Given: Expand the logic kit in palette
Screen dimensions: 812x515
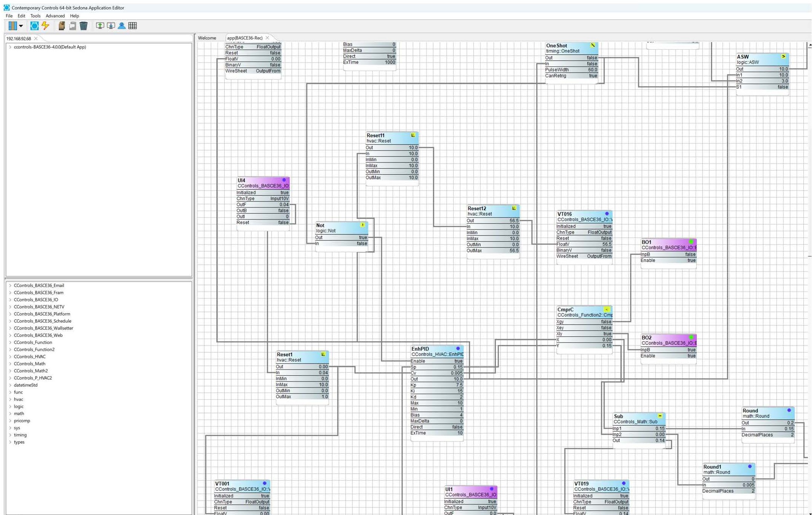Looking at the screenshot, I should click(10, 407).
